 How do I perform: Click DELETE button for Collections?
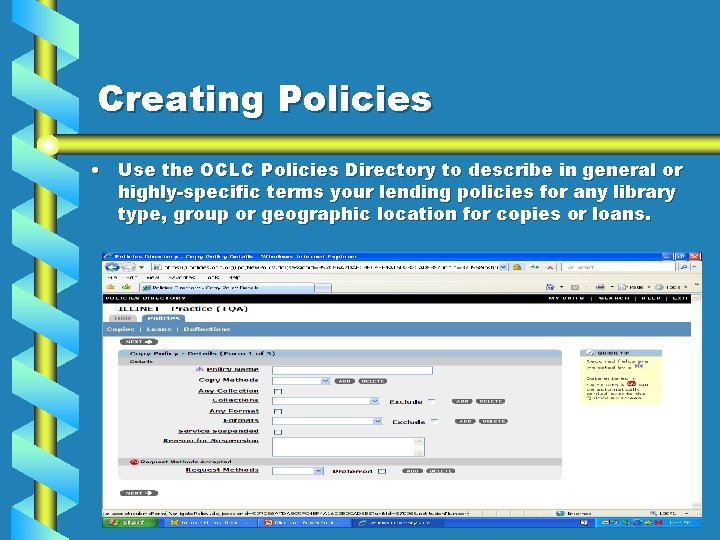pos(490,401)
